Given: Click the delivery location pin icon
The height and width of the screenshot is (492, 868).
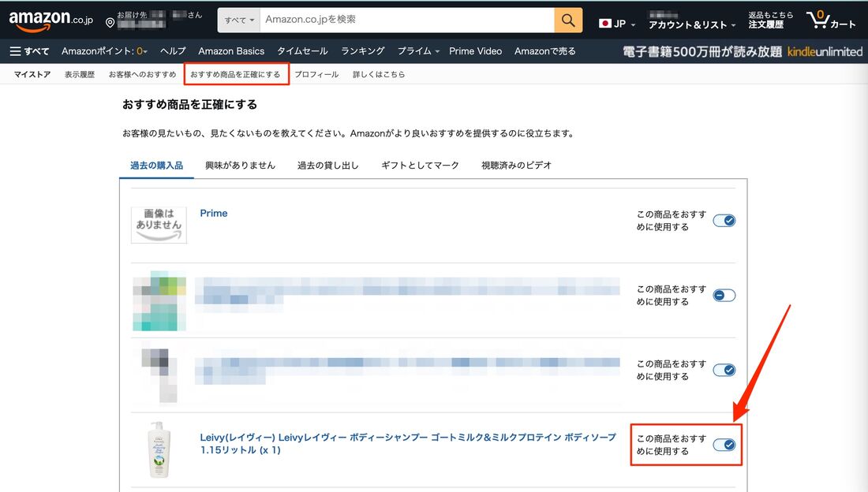Looking at the screenshot, I should (x=110, y=23).
